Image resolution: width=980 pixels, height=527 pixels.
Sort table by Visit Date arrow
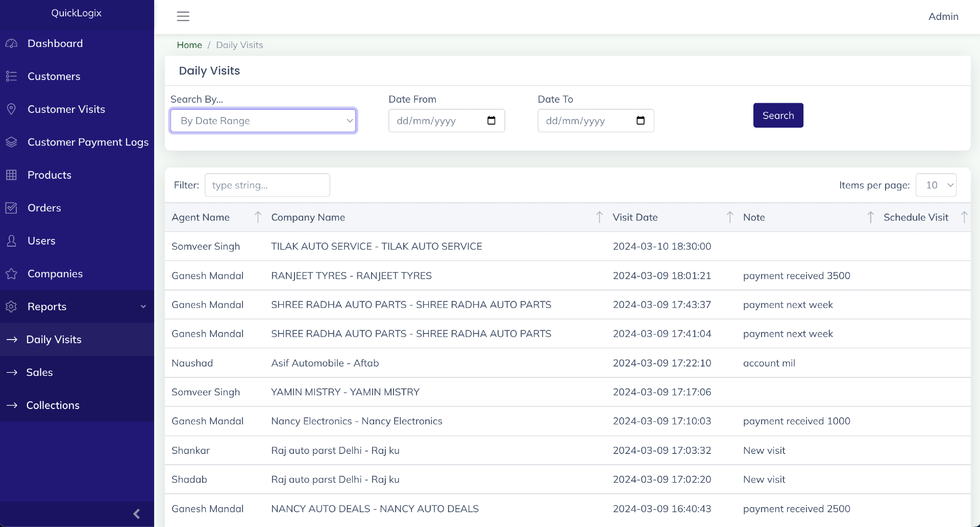[730, 218]
